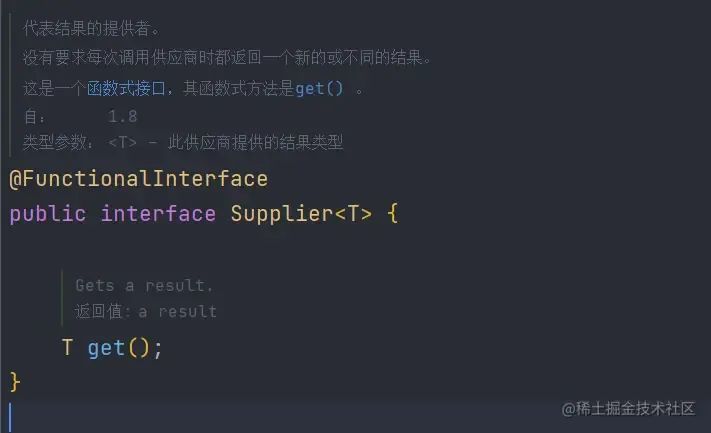Click the second doc line about 供应商

(227, 58)
